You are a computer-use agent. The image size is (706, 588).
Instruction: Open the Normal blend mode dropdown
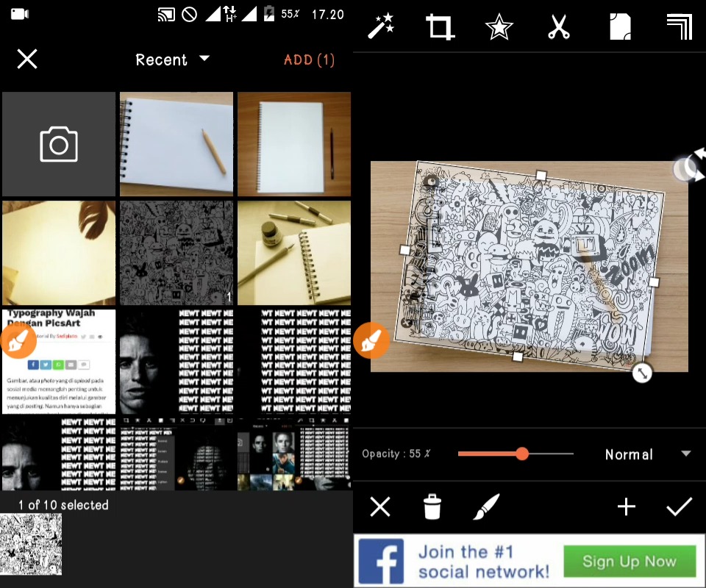click(x=647, y=454)
